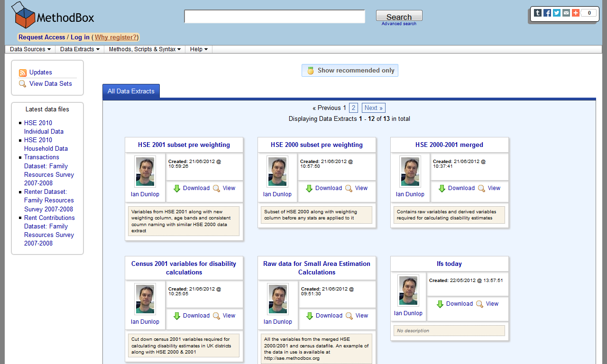Click view magnifier for HSE 2000 subset
Image resolution: width=607 pixels, height=364 pixels.
(x=349, y=189)
